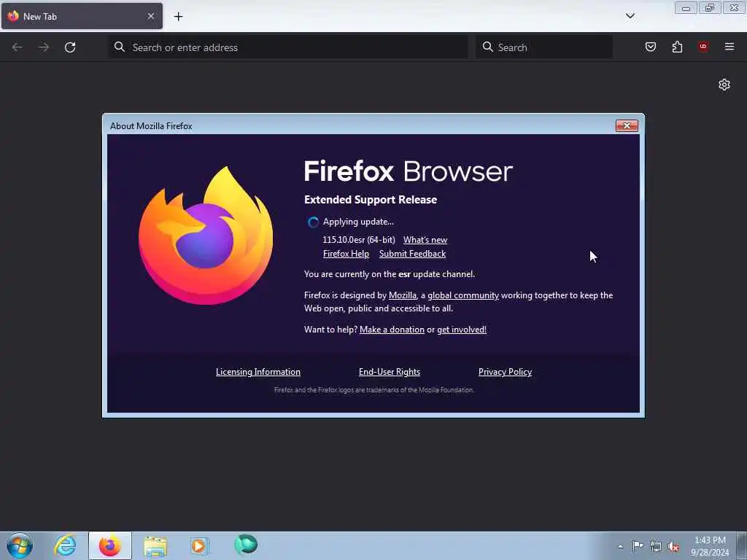Focus the Search or enter address bar
Screen dimensions: 747x560
point(288,47)
